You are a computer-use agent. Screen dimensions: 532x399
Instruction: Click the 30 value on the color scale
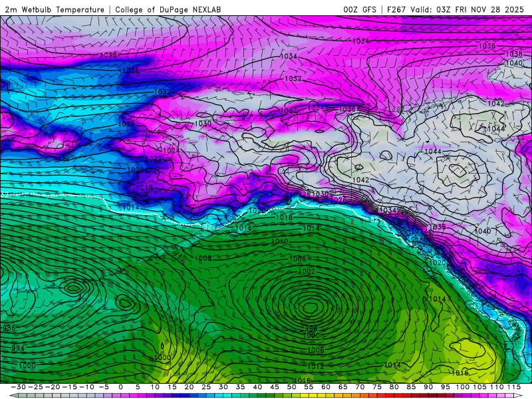tap(223, 387)
